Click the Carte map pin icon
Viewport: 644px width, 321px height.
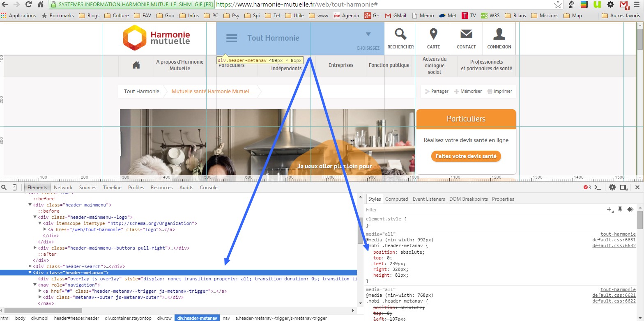pyautogui.click(x=433, y=34)
